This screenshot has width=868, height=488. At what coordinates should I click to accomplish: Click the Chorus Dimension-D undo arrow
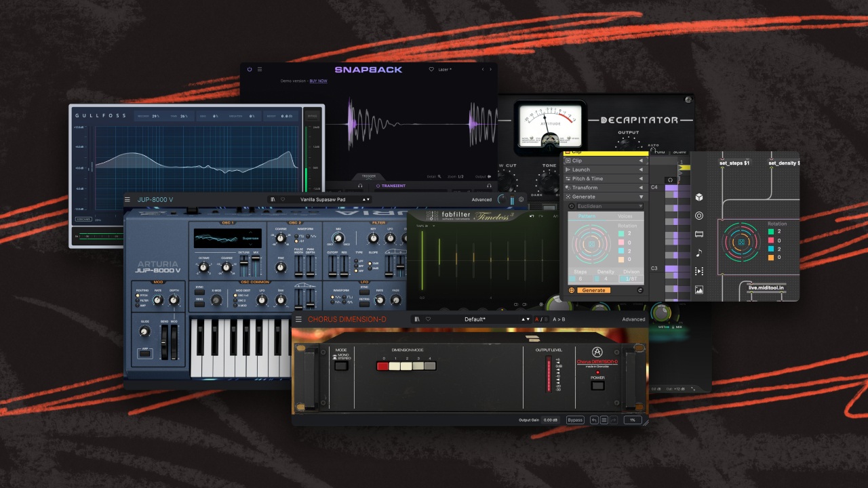594,420
